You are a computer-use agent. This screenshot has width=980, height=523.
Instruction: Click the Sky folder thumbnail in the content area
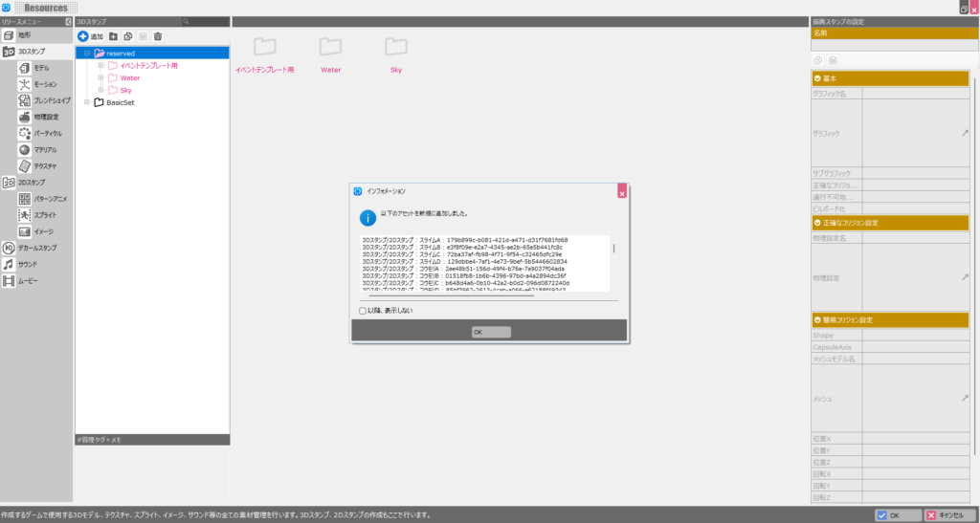click(x=396, y=48)
